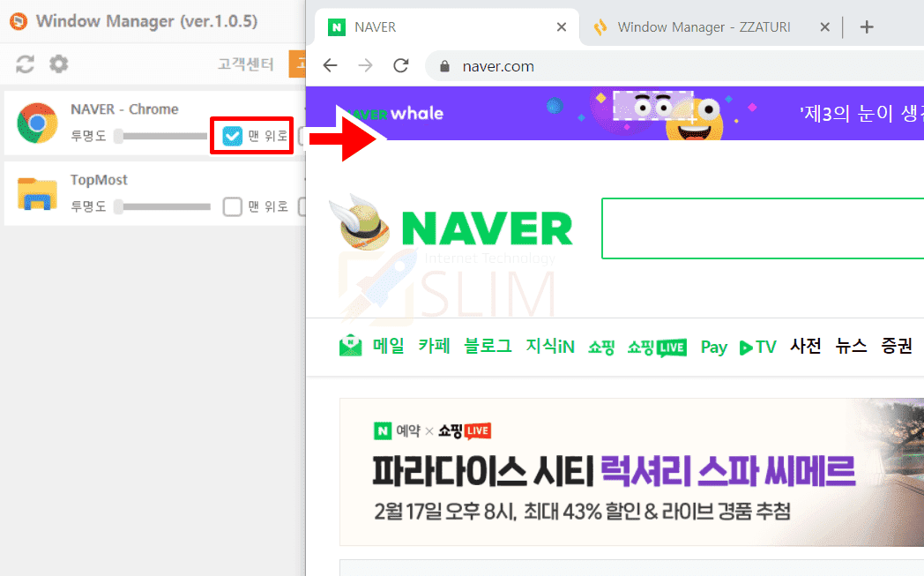The width and height of the screenshot is (924, 576).
Task: Open 뉴스 link
Action: pyautogui.click(x=851, y=346)
